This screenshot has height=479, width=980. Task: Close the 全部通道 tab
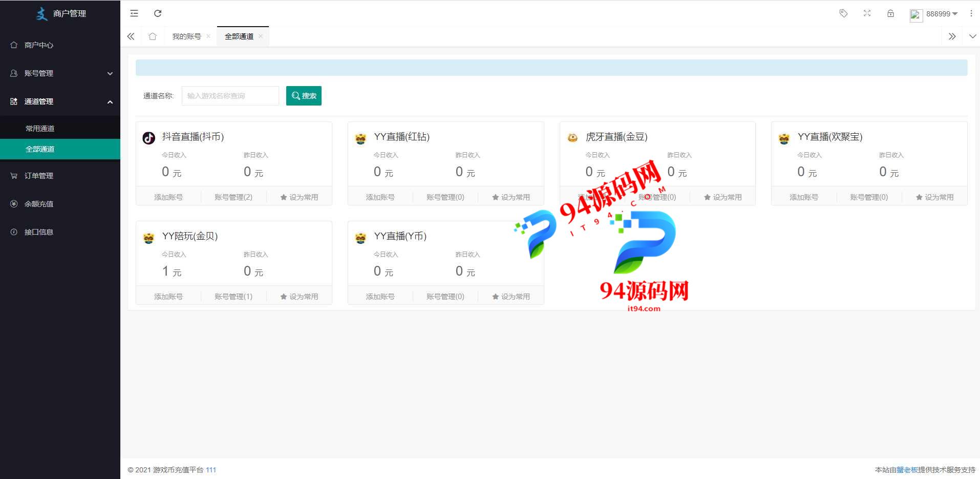click(x=261, y=36)
